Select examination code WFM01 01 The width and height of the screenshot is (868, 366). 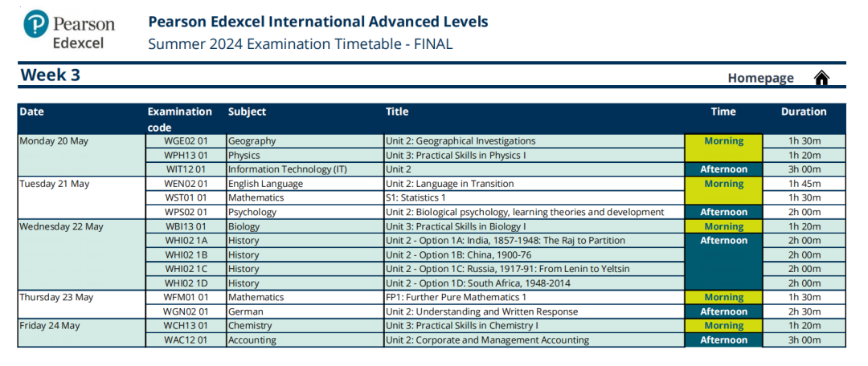186,298
